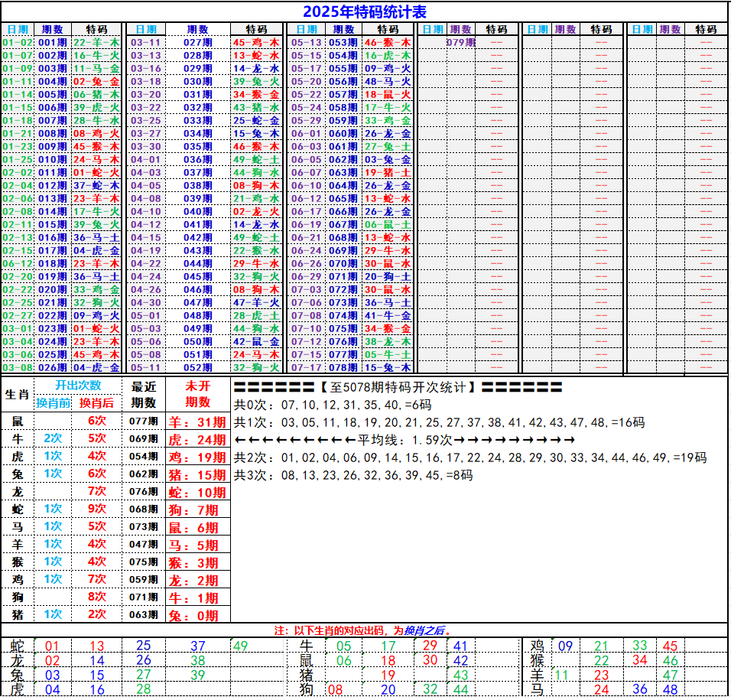Click the 079期 period cell
This screenshot has height=700, width=731.
click(461, 43)
